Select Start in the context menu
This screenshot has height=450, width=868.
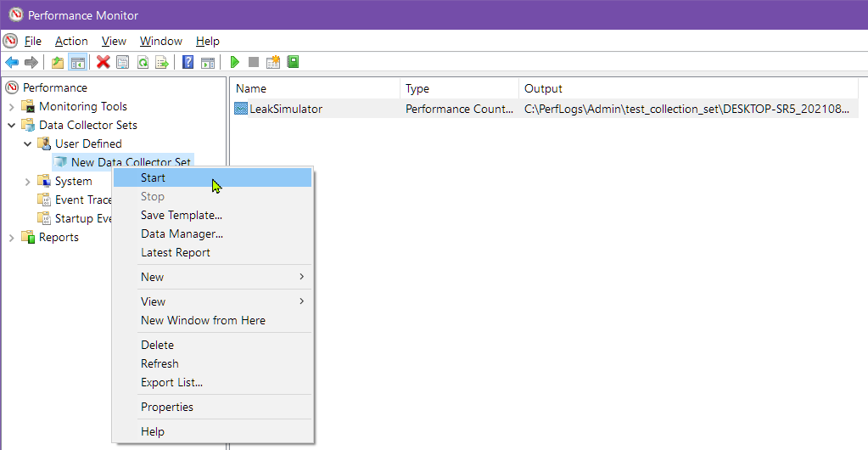(154, 177)
